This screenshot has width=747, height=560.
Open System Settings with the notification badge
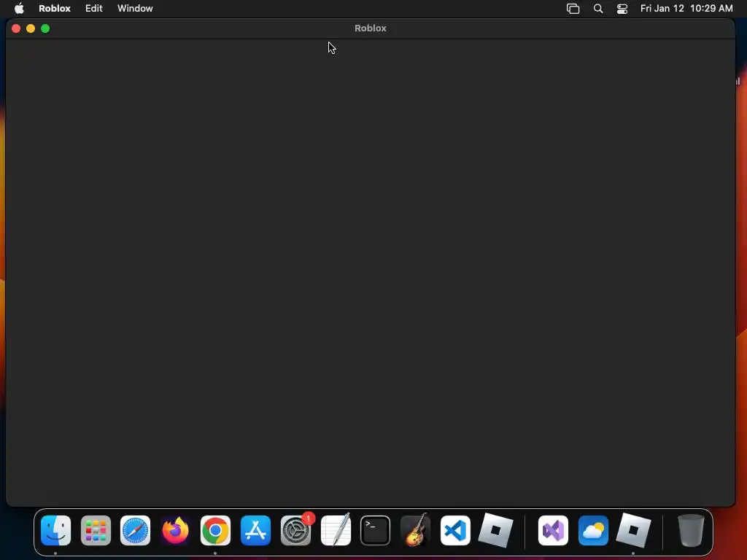click(296, 531)
